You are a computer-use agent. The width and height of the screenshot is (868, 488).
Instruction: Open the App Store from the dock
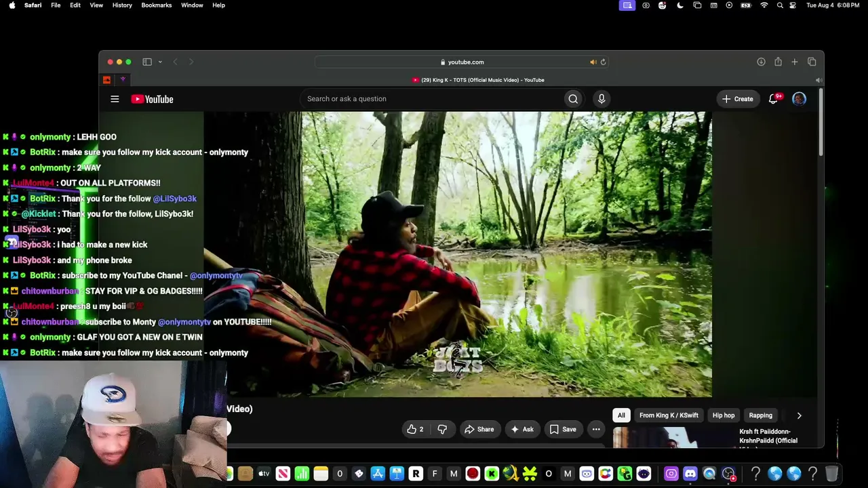[x=378, y=474]
